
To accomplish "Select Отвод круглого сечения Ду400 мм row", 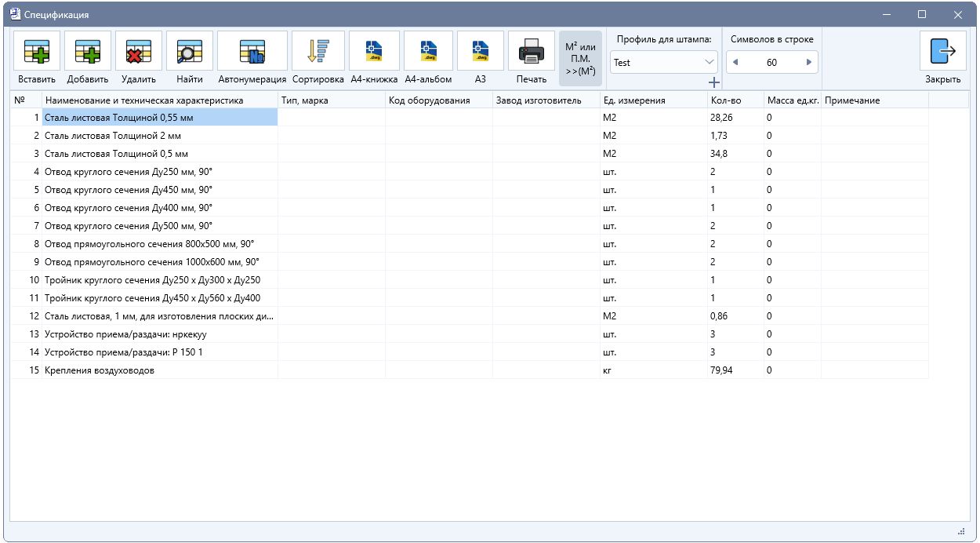I will 469,208.
